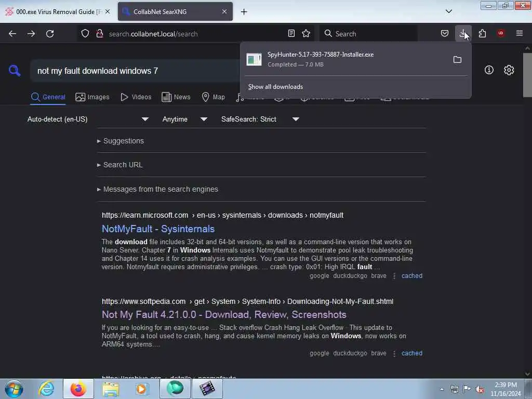Reload the current page
This screenshot has width=532, height=399.
(50, 34)
